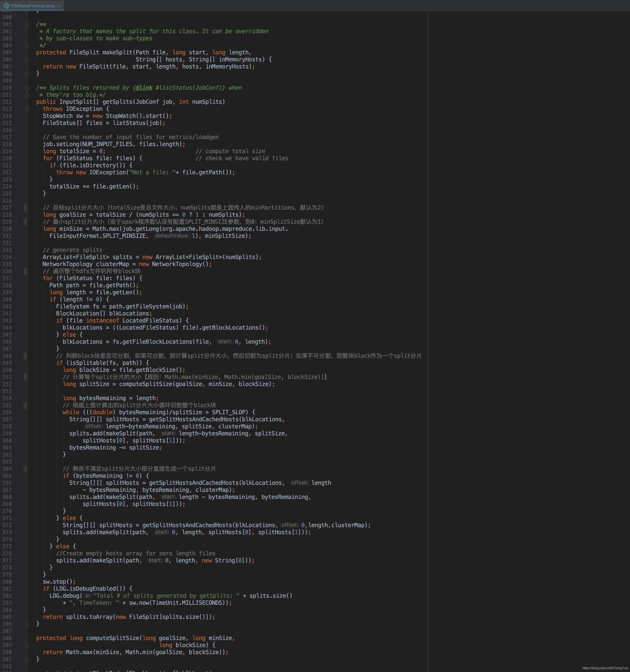This screenshot has height=672, width=630.
Task: Click file.getBlockSize() call
Action: 150,370
